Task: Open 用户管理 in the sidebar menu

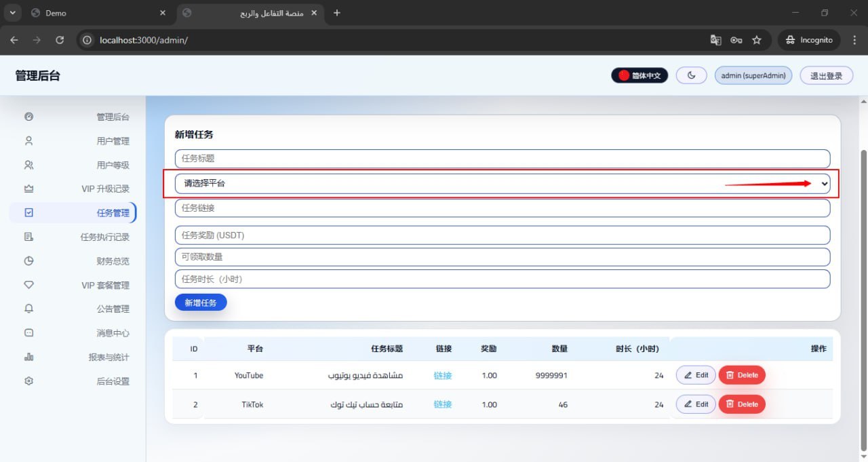Action: coord(113,141)
